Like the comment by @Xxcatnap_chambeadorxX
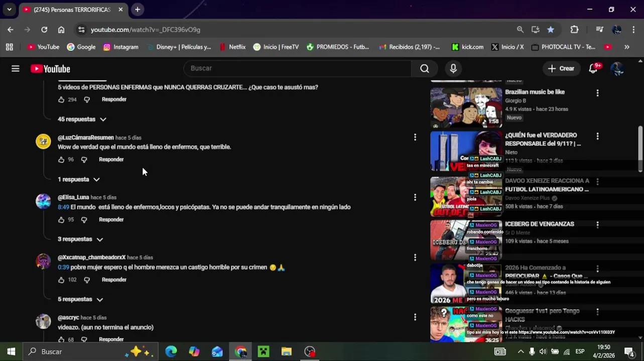The width and height of the screenshot is (644, 361). (61, 280)
